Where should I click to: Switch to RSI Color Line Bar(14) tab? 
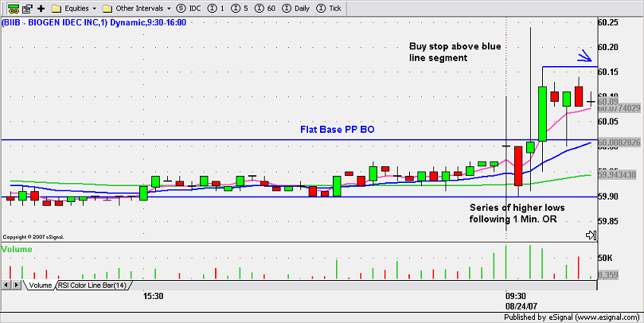92,286
